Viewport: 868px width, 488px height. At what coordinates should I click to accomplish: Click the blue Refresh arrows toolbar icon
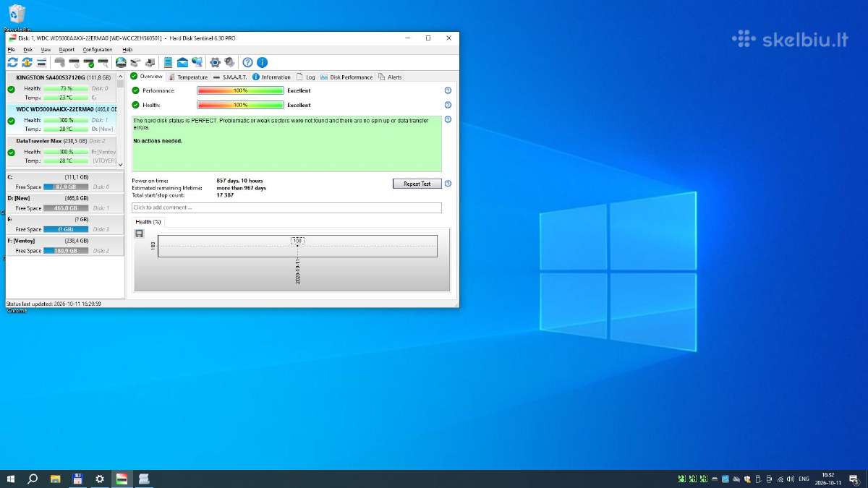click(12, 63)
